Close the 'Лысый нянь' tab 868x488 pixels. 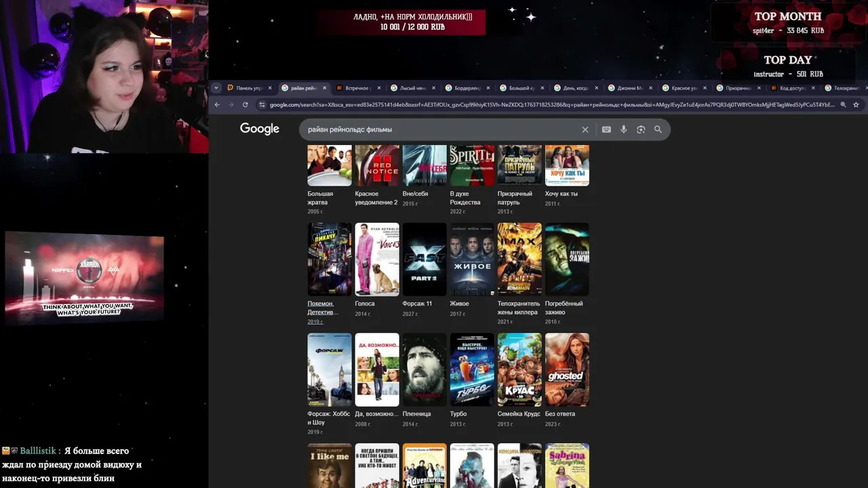pos(433,88)
